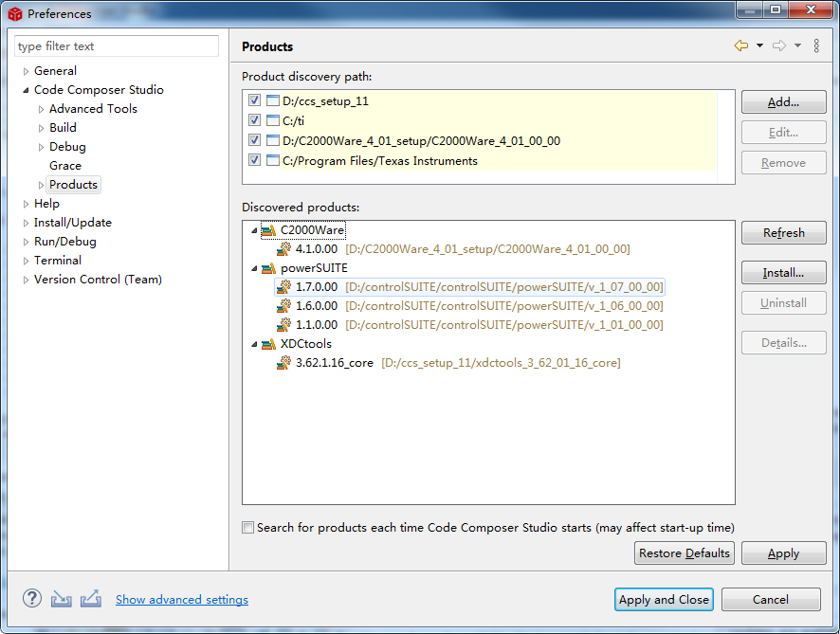Click the help question mark icon
Image resolution: width=840 pixels, height=634 pixels.
32,599
